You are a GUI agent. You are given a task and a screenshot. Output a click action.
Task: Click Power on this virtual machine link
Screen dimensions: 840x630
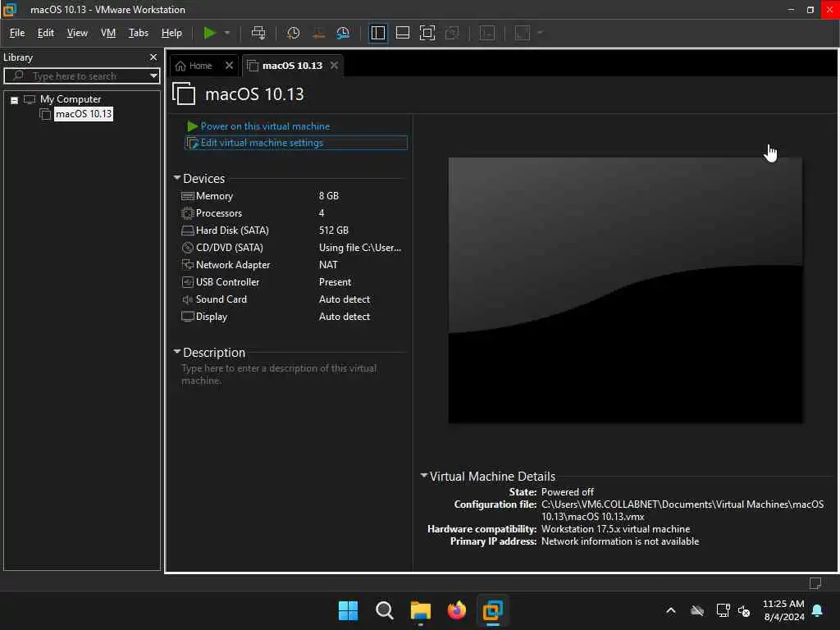[265, 126]
